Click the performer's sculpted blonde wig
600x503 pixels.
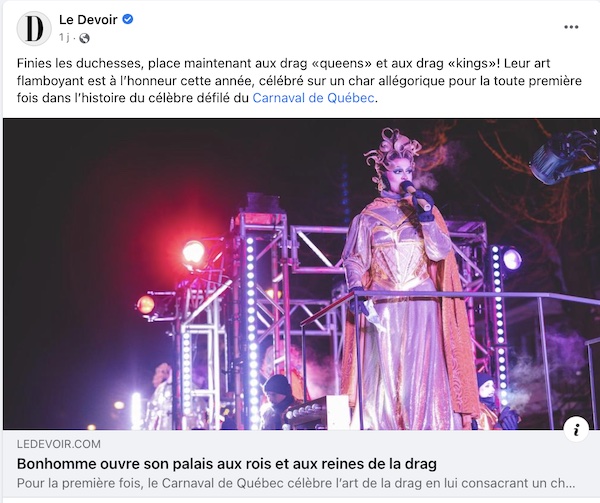[x=392, y=149]
